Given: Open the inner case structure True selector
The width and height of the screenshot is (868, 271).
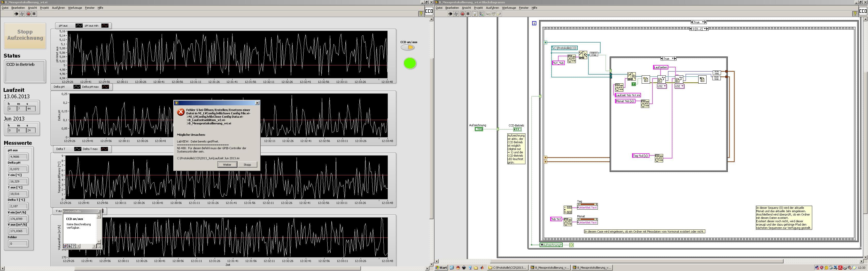Looking at the screenshot, I should 669,59.
